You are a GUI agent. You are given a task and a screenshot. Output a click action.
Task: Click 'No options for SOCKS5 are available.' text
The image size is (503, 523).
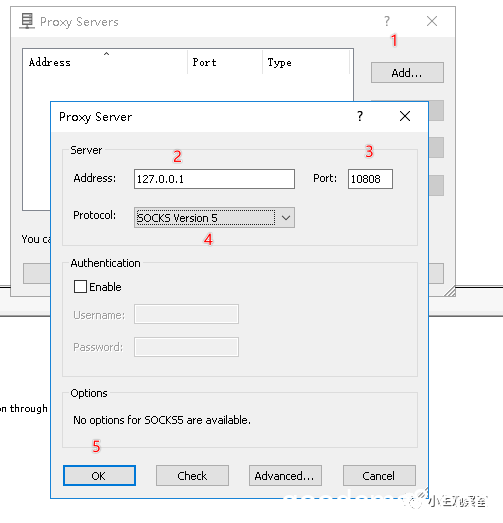tap(162, 420)
